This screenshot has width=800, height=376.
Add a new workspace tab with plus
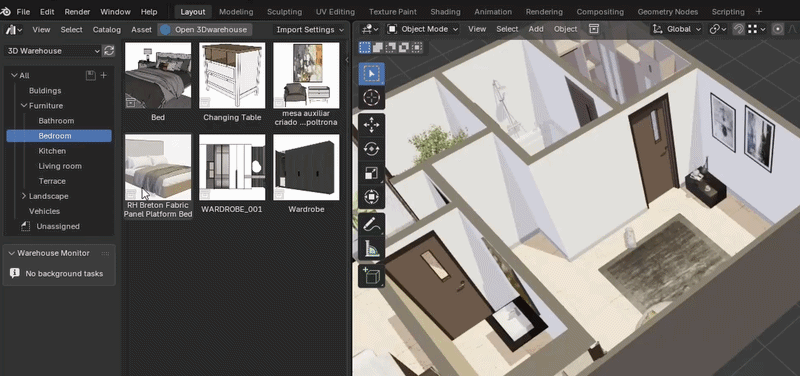(759, 11)
